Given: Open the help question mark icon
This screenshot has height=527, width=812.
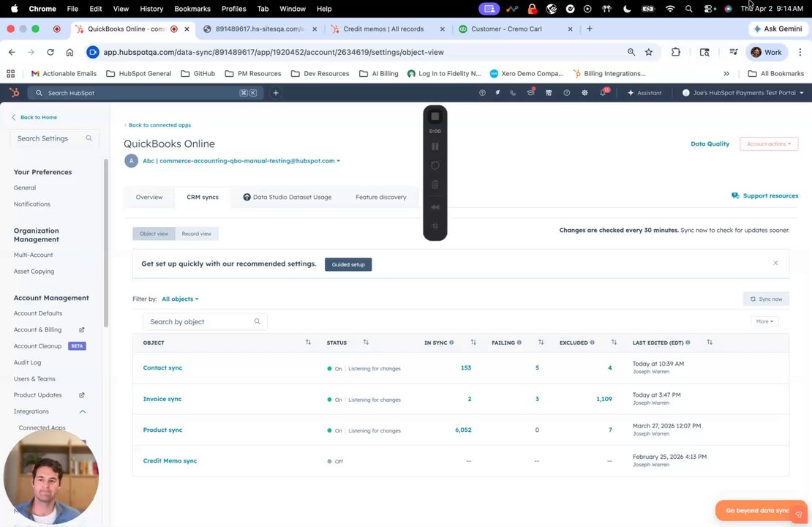Looking at the screenshot, I should click(566, 93).
